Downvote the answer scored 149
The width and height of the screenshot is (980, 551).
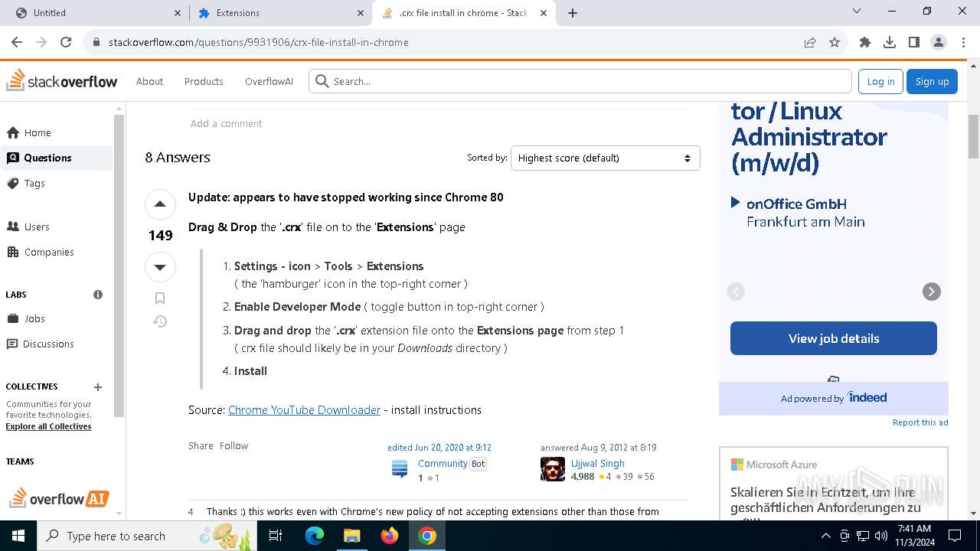tap(160, 267)
